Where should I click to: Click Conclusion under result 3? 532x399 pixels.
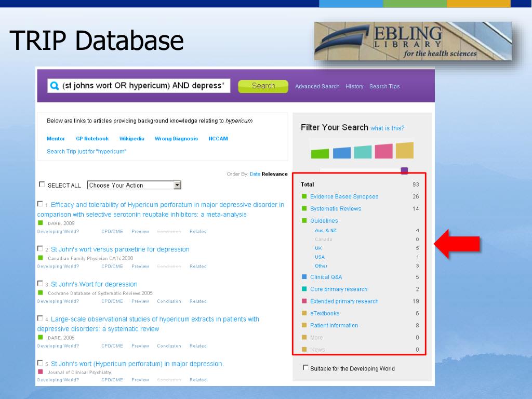click(169, 301)
